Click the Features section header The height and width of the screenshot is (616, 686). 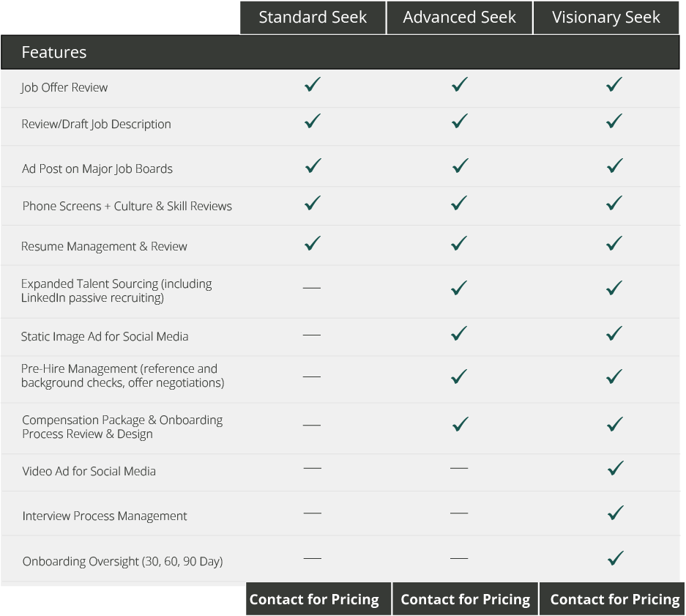[340, 53]
